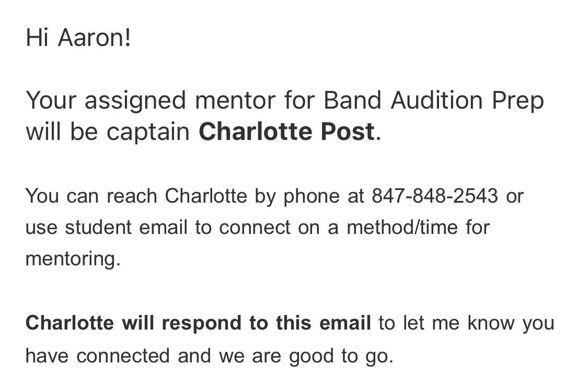The image size is (588, 387).
Task: Click the words "by phone"
Action: coord(297,196)
